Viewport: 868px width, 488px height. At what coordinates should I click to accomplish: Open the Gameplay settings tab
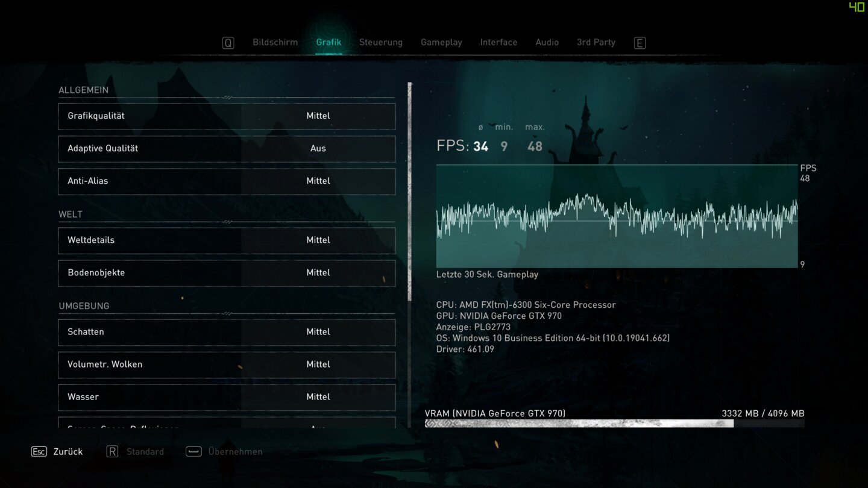point(441,42)
